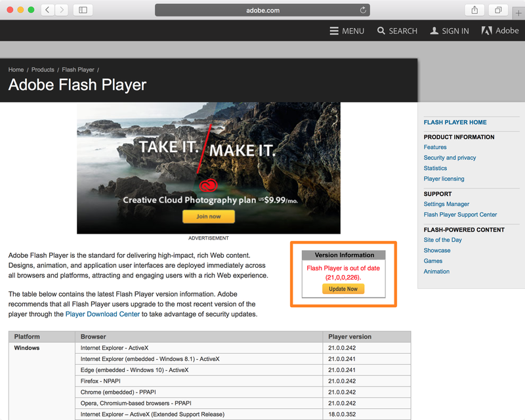Open the Safari share menu icon
Screen dimensions: 525x420
pos(474,10)
